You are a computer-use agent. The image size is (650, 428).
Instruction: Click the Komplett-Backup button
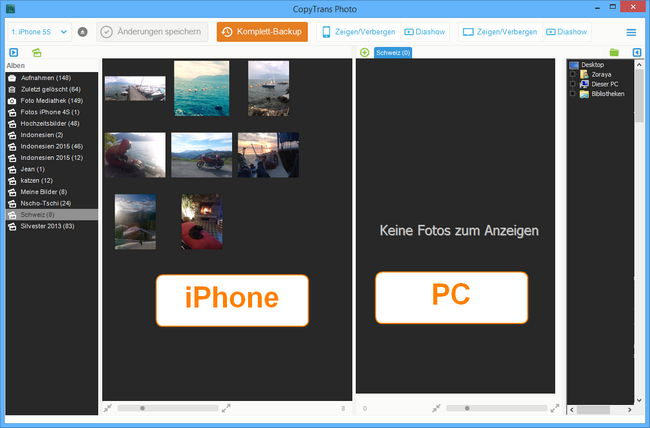pyautogui.click(x=262, y=32)
